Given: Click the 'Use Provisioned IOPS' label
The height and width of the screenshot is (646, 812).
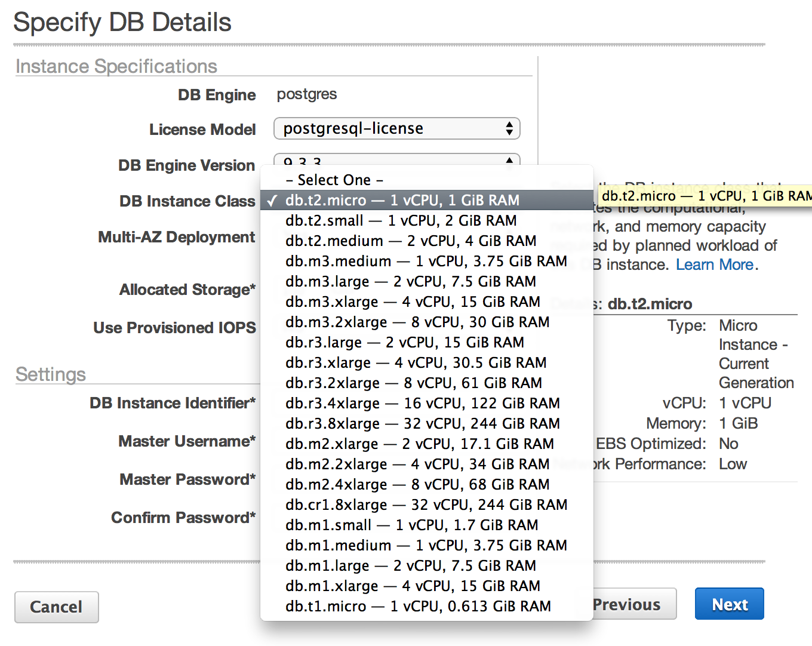Looking at the screenshot, I should click(x=174, y=328).
